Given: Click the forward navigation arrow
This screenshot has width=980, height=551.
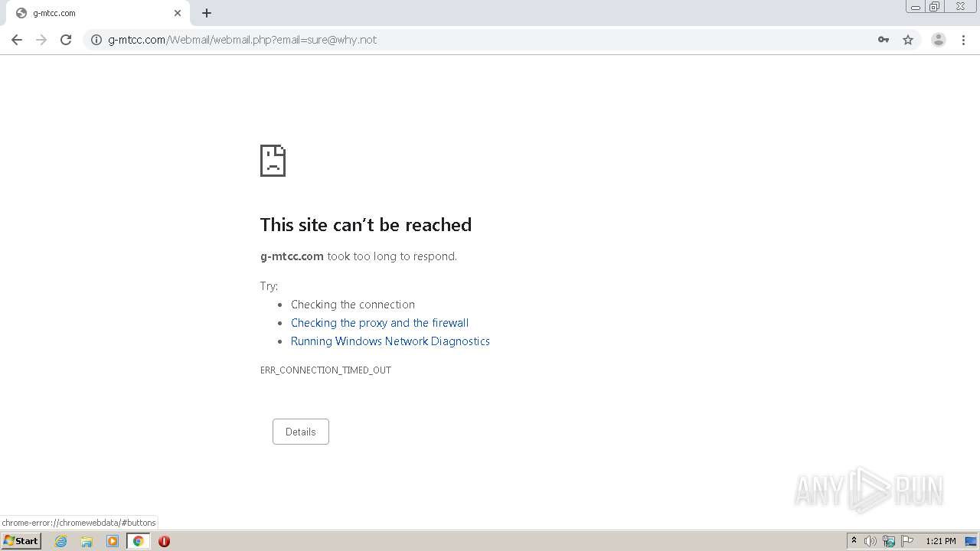Looking at the screenshot, I should [41, 40].
